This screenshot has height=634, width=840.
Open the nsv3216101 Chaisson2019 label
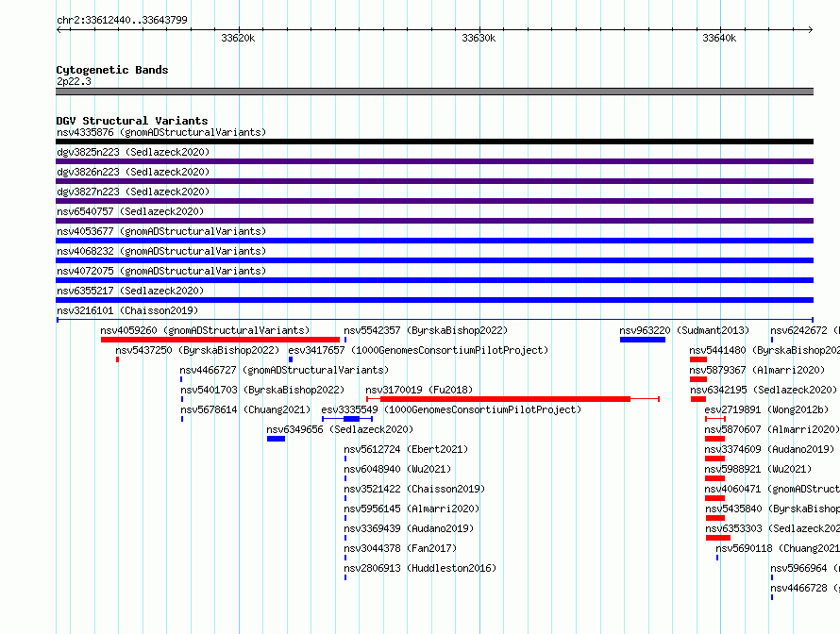[x=127, y=310]
